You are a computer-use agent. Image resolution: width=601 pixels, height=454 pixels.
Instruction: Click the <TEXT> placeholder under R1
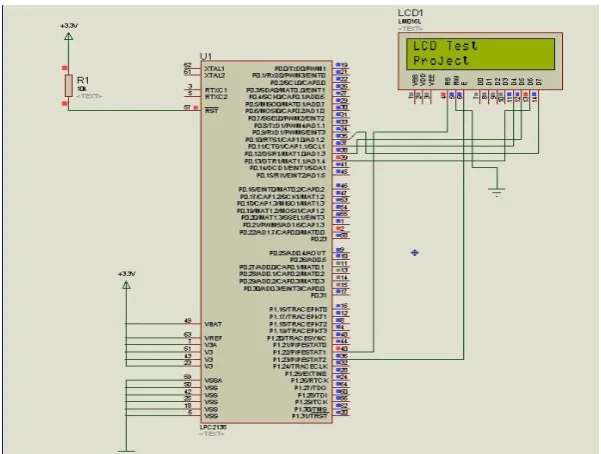(89, 96)
